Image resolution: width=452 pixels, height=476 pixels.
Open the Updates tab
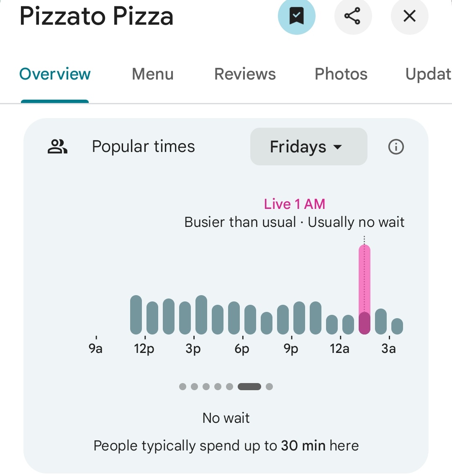tap(428, 74)
